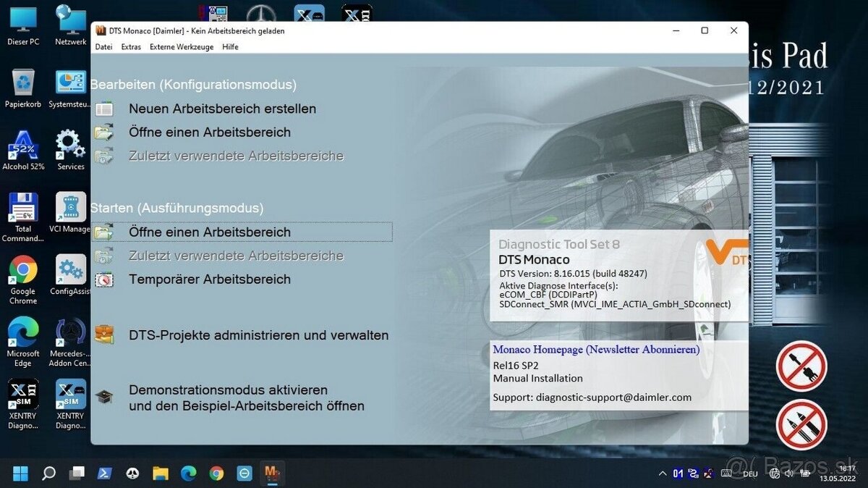
Task: Select Öffne einen Arbeitsbereich under Starten
Action: 210,232
